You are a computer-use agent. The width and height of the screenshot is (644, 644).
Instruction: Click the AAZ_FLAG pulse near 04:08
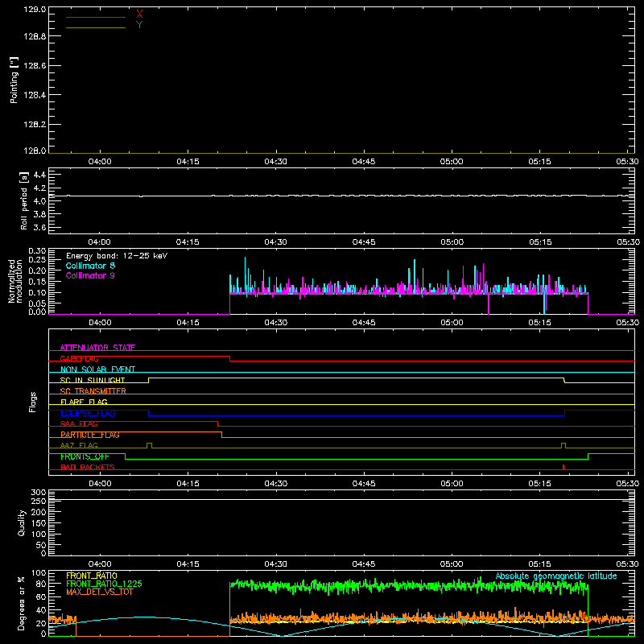(x=149, y=445)
